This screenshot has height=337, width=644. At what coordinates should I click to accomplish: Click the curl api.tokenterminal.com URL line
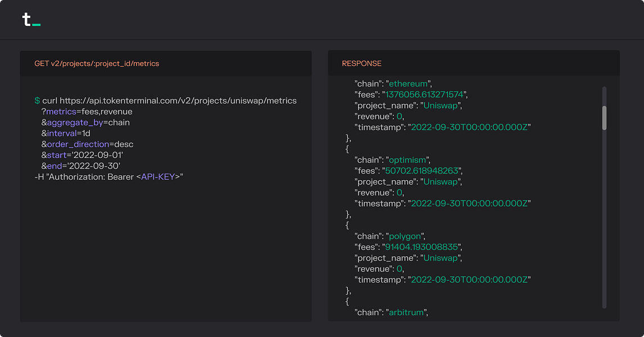tap(166, 101)
